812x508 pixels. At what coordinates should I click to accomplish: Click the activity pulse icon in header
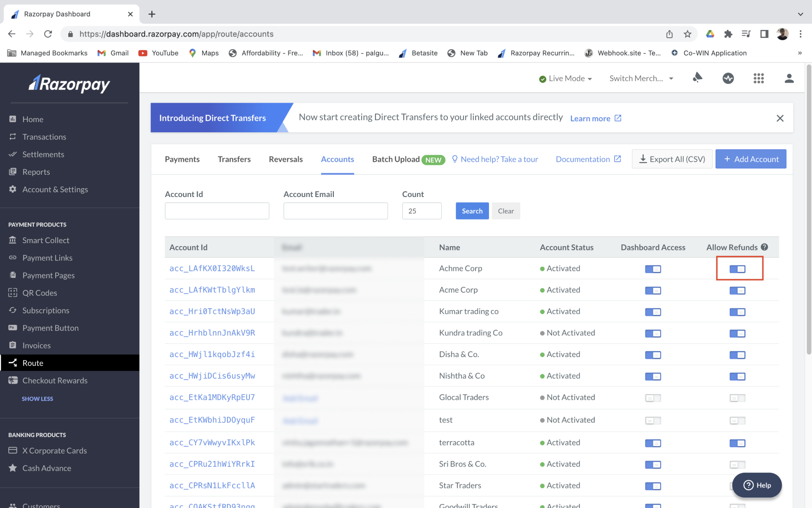pos(728,78)
